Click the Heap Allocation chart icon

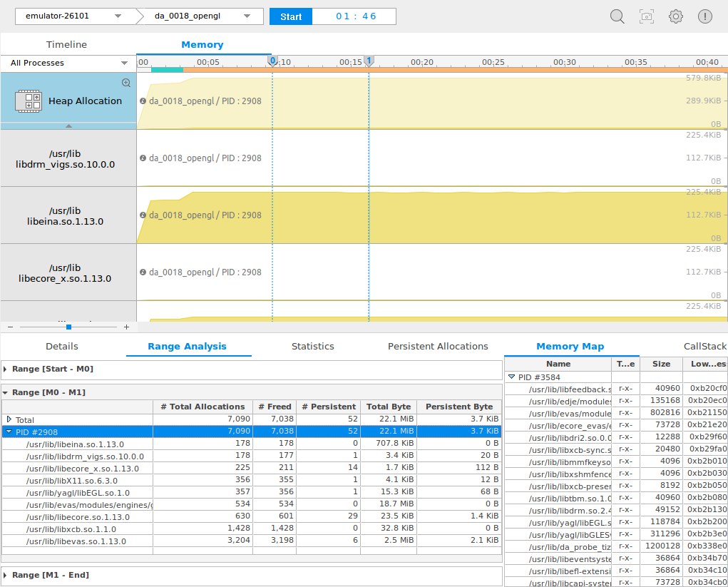click(x=29, y=101)
